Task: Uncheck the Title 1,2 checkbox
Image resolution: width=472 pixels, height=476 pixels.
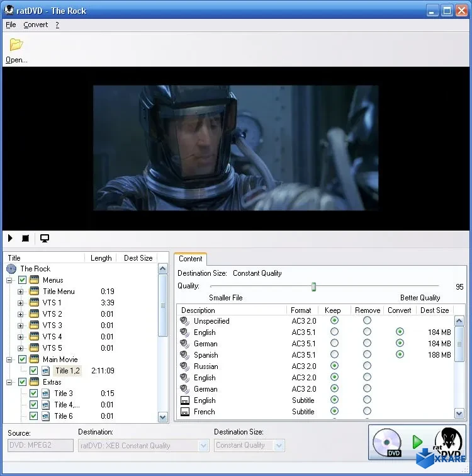Action: (x=33, y=371)
